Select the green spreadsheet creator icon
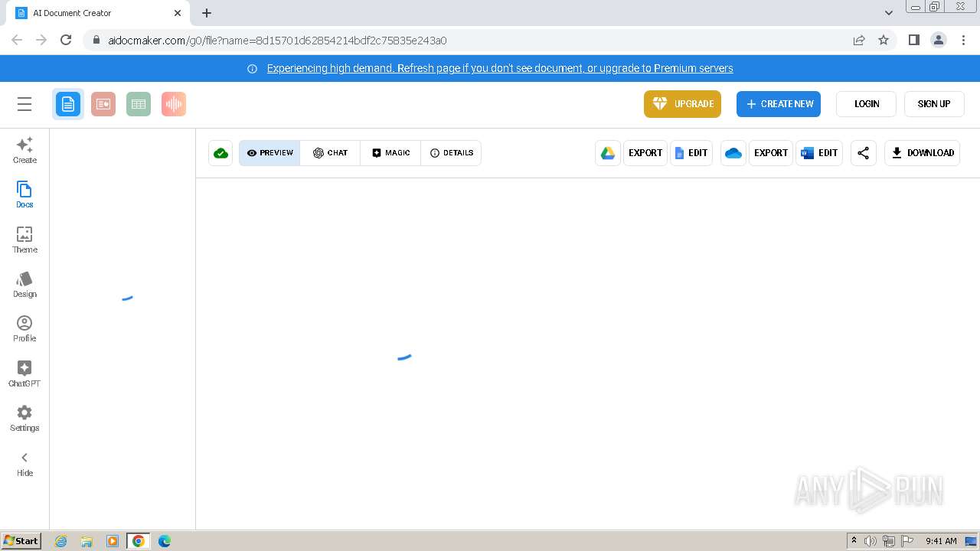This screenshot has height=551, width=980. tap(139, 104)
